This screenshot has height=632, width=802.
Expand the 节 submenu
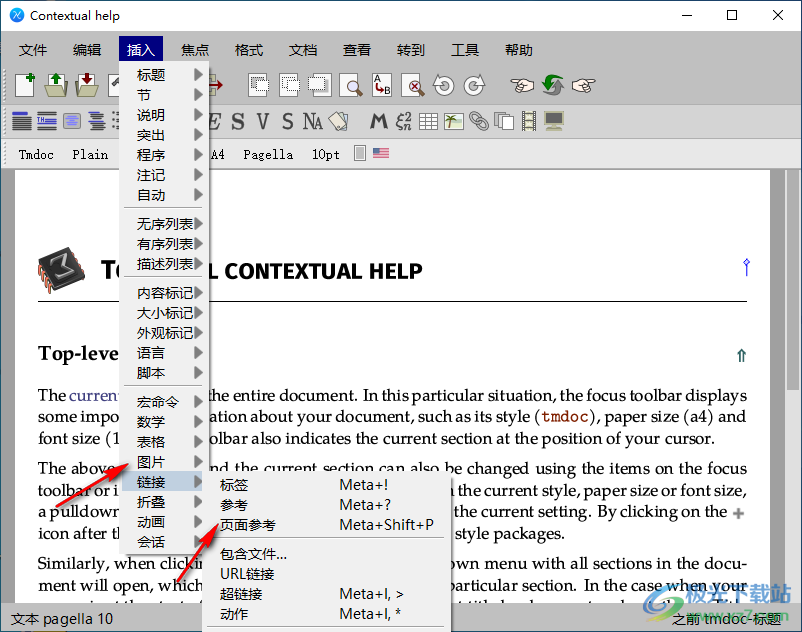tap(164, 95)
